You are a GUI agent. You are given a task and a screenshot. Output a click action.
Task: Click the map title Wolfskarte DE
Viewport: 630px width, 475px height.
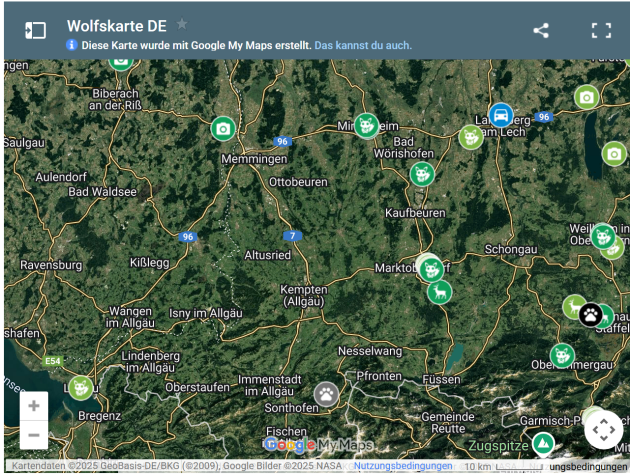[116, 26]
